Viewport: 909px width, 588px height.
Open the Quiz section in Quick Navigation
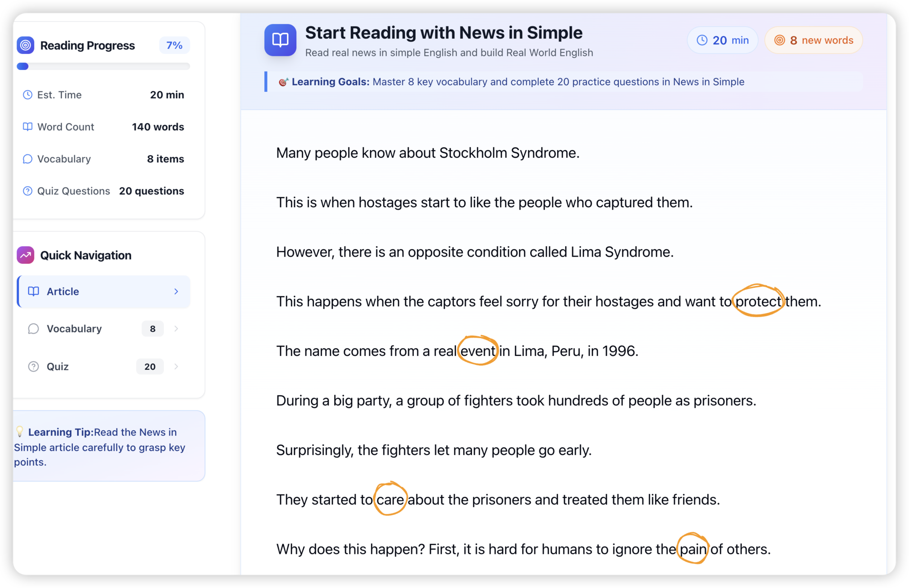pos(58,366)
